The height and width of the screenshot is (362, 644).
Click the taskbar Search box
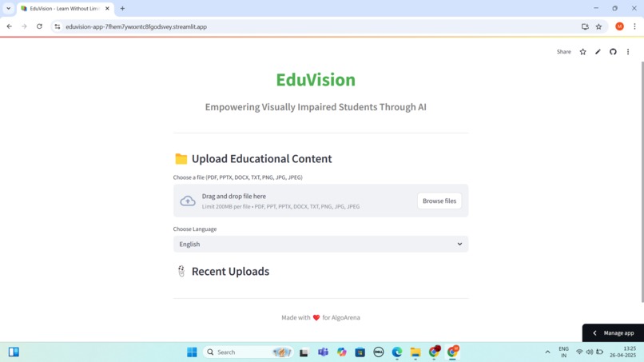click(248, 352)
